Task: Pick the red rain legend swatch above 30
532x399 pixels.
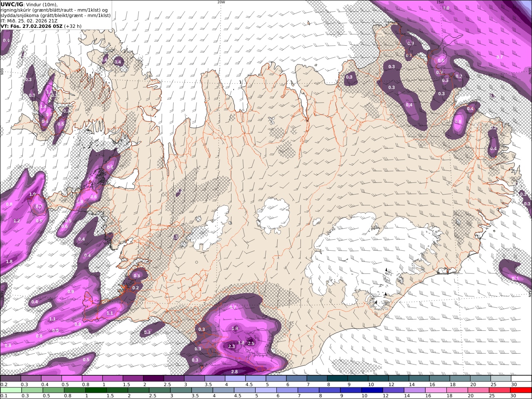Action: pyautogui.click(x=521, y=390)
